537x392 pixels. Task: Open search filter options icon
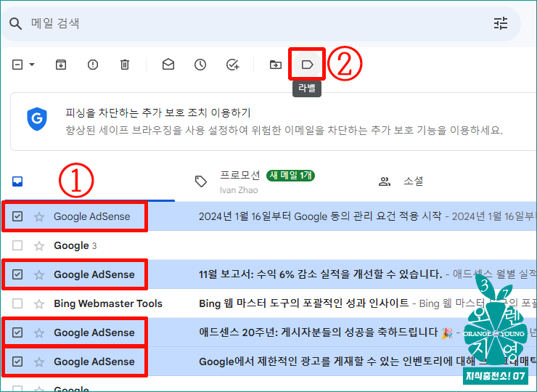point(501,24)
